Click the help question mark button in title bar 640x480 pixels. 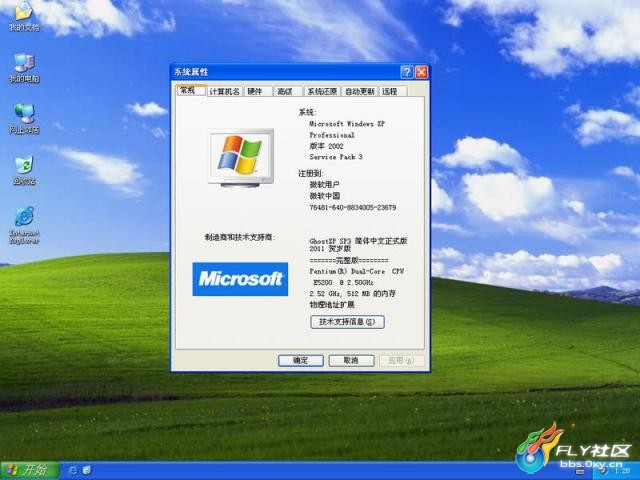point(407,72)
